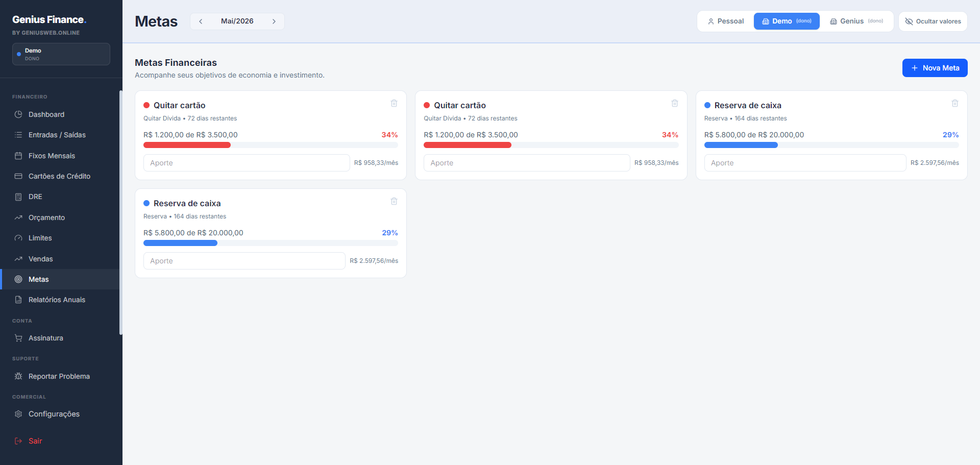Open Entradas / Saídas list icon
The width and height of the screenshot is (980, 465).
(x=18, y=135)
